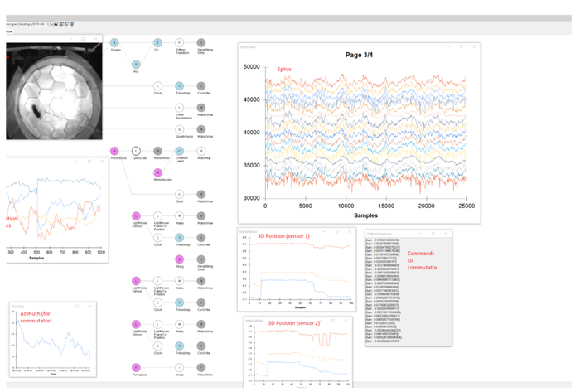Select the pink MatrixReader node
This screenshot has width=580, height=392.
[158, 172]
